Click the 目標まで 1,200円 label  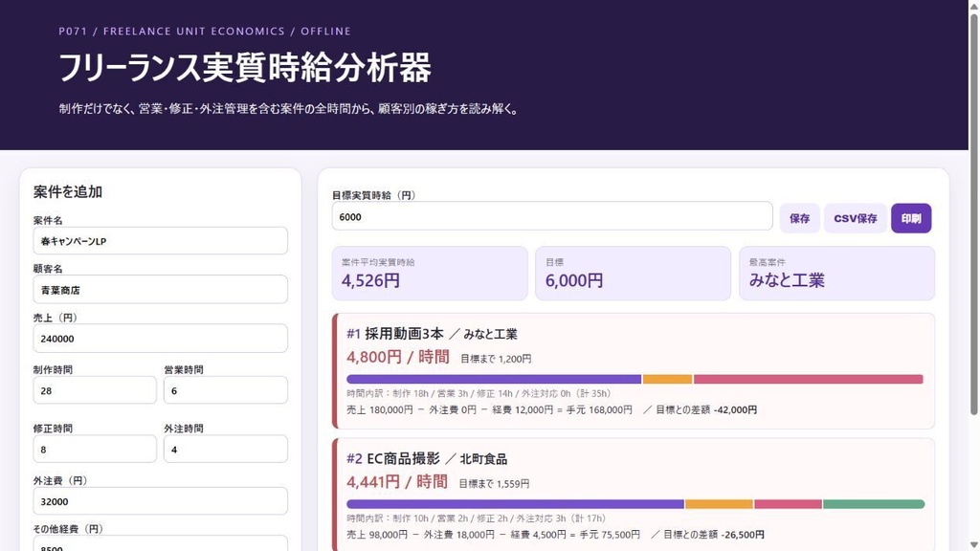[x=496, y=359]
